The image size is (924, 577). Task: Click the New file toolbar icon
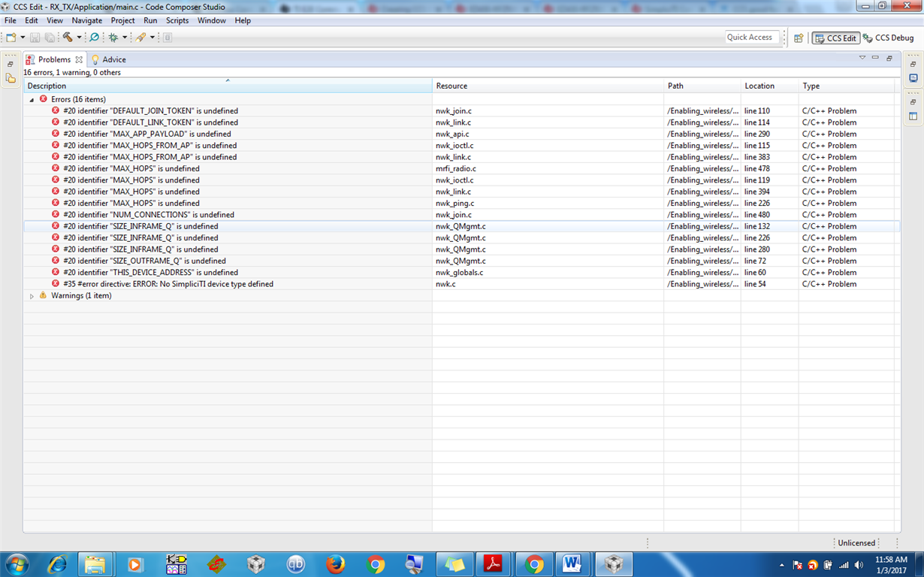click(11, 38)
